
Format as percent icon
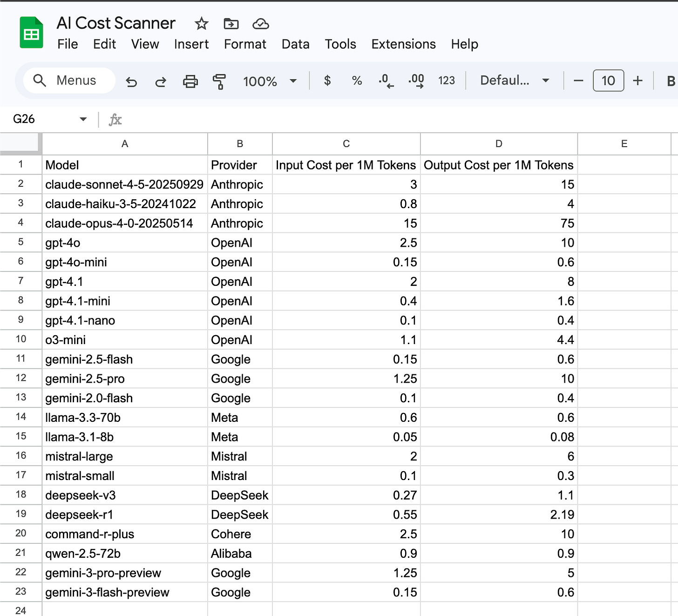(357, 81)
